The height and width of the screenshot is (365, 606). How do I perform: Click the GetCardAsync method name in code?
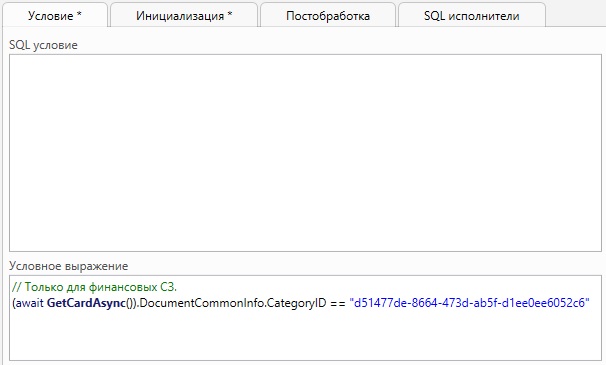pyautogui.click(x=86, y=303)
